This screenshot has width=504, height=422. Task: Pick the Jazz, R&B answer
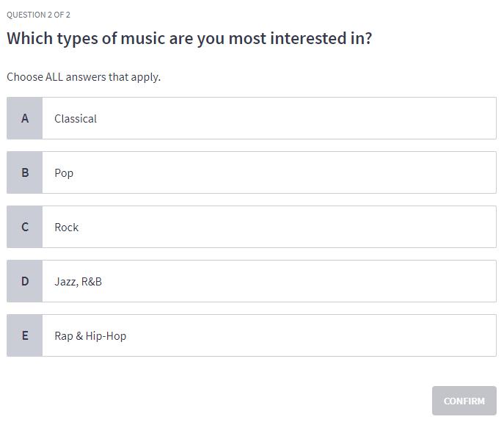(269, 281)
